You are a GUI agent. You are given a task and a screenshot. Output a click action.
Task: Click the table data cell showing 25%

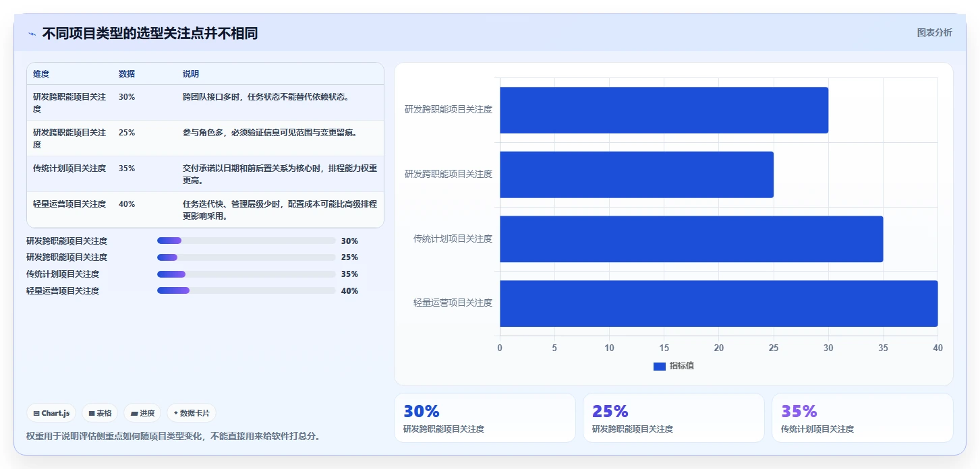click(x=127, y=133)
